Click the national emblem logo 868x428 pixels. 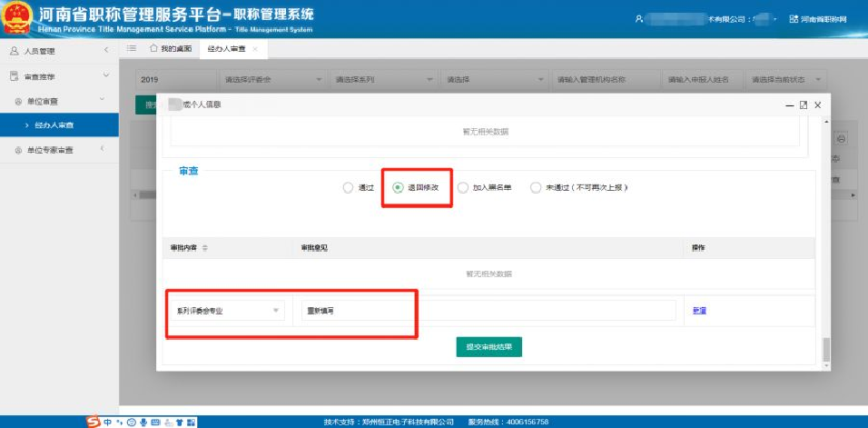[16, 19]
